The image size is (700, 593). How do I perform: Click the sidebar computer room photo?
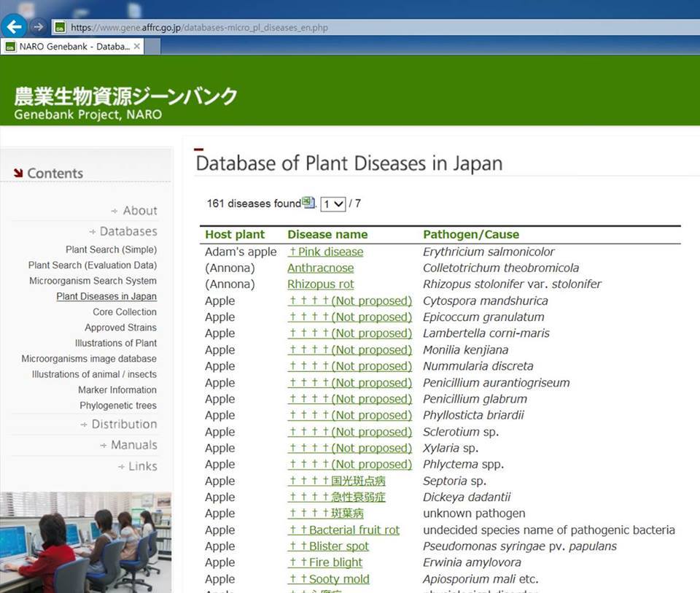tap(86, 542)
